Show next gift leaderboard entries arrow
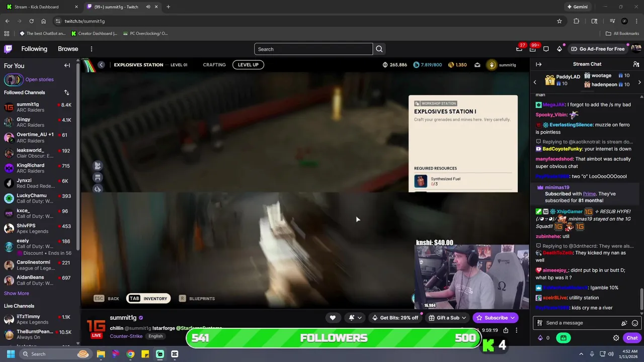 pos(639,82)
